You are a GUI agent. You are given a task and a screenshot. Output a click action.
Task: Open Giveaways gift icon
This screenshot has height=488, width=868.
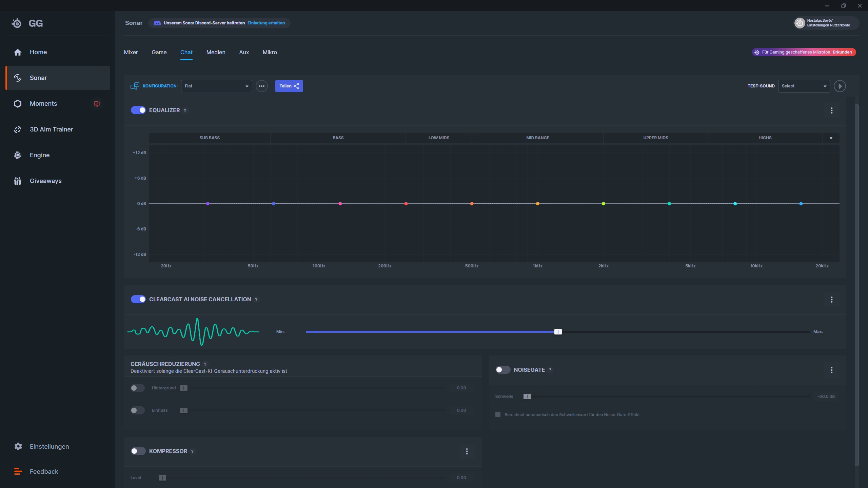[x=18, y=181]
